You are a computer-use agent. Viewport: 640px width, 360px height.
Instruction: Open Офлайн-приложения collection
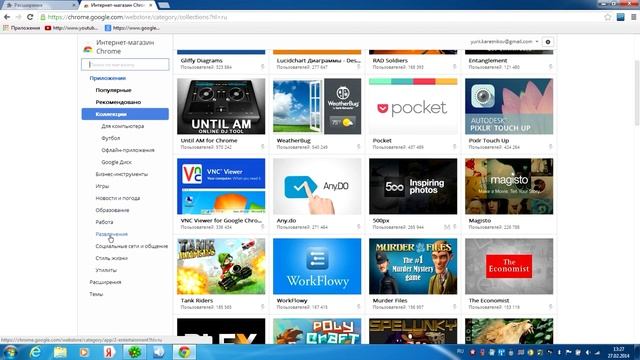[x=128, y=150]
